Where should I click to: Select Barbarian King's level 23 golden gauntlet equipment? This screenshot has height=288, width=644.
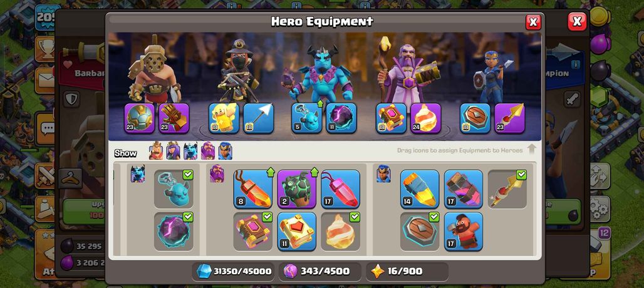point(174,118)
